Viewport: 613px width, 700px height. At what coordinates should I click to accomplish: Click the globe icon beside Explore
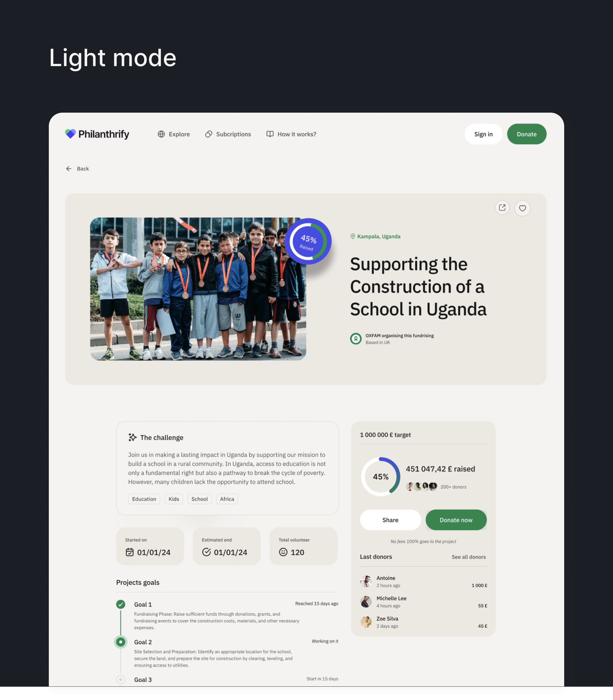(x=161, y=134)
